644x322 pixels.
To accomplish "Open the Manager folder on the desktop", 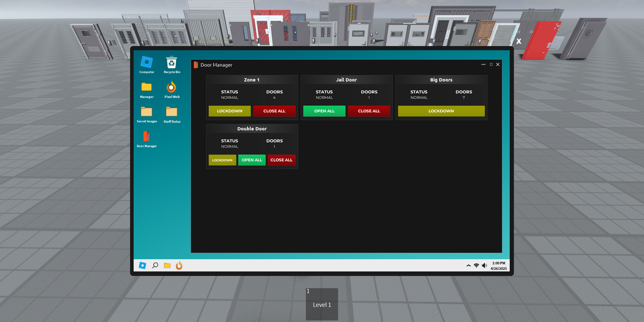I will (x=147, y=90).
